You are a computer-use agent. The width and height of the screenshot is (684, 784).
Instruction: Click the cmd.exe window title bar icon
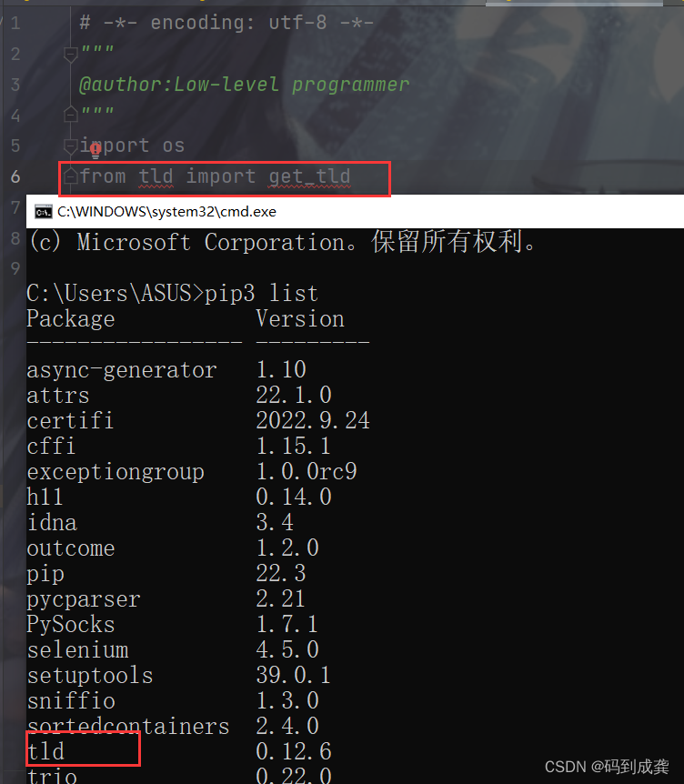point(43,212)
